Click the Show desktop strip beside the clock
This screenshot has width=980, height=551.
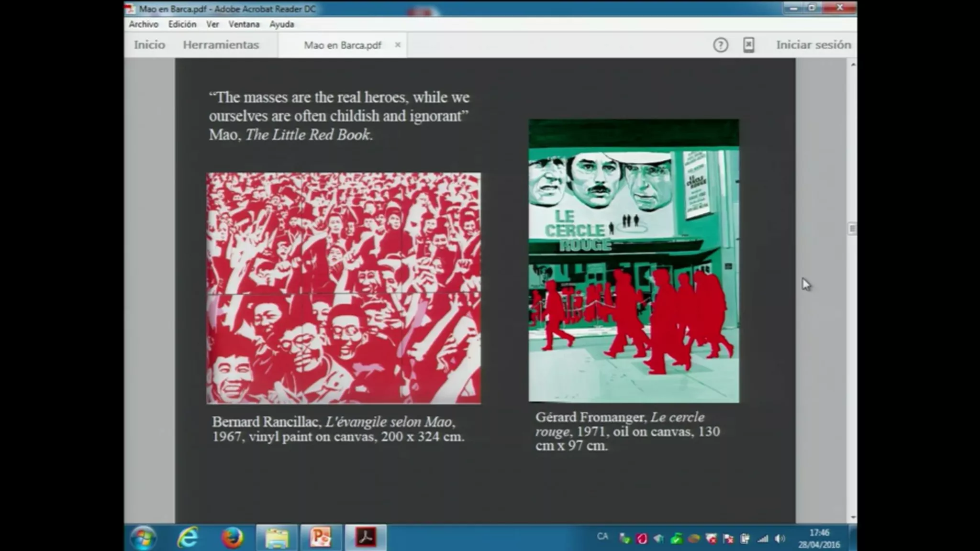click(x=853, y=538)
